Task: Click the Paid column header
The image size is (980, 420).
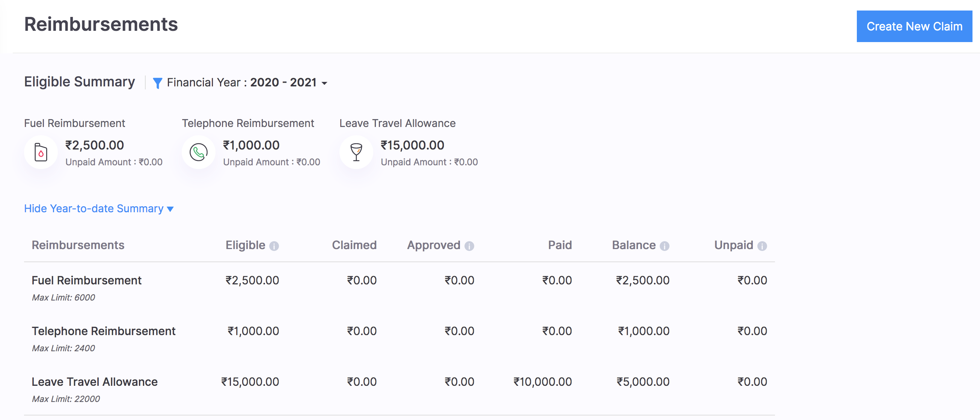Action: (559, 245)
